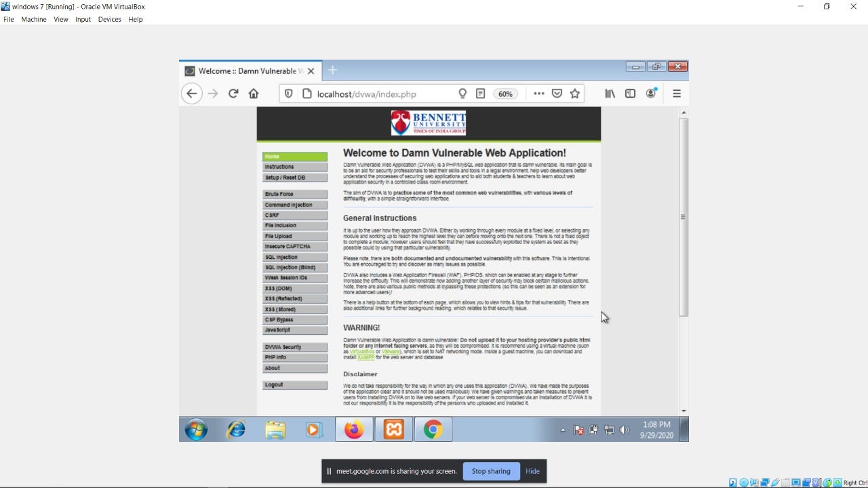Open the Firefox account icon

point(651,94)
